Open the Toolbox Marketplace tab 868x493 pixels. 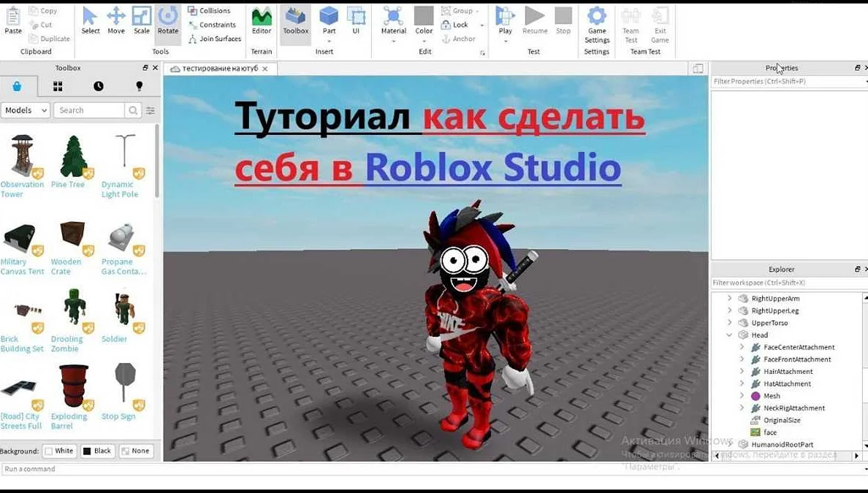click(17, 86)
